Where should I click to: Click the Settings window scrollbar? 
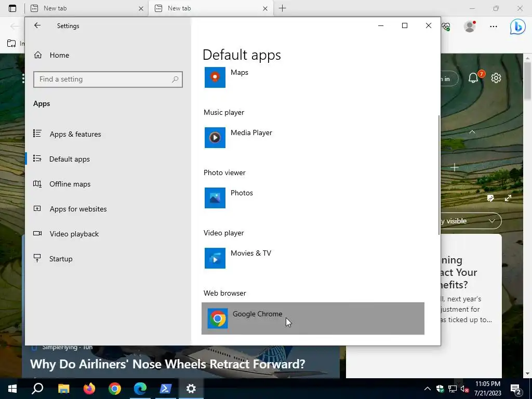point(439,175)
